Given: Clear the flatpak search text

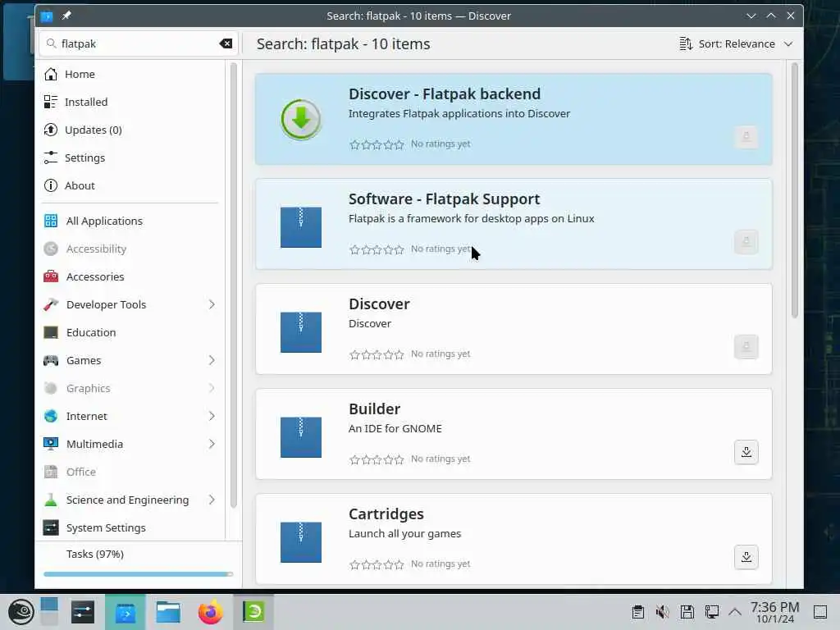Looking at the screenshot, I should coord(226,43).
